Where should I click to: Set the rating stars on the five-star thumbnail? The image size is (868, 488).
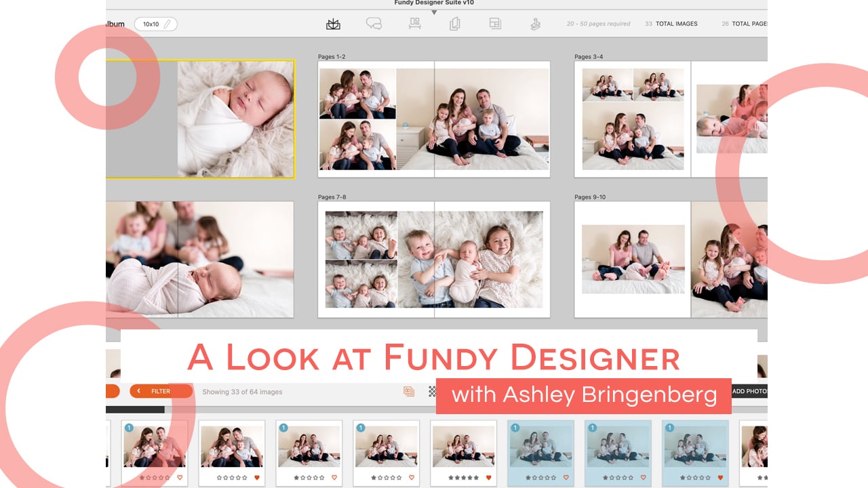[463, 478]
